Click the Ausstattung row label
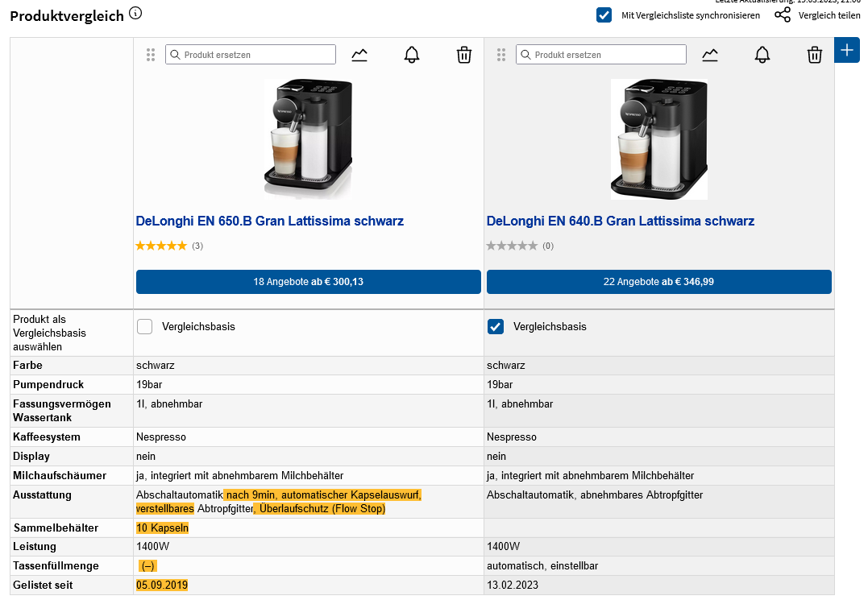 pyautogui.click(x=42, y=495)
